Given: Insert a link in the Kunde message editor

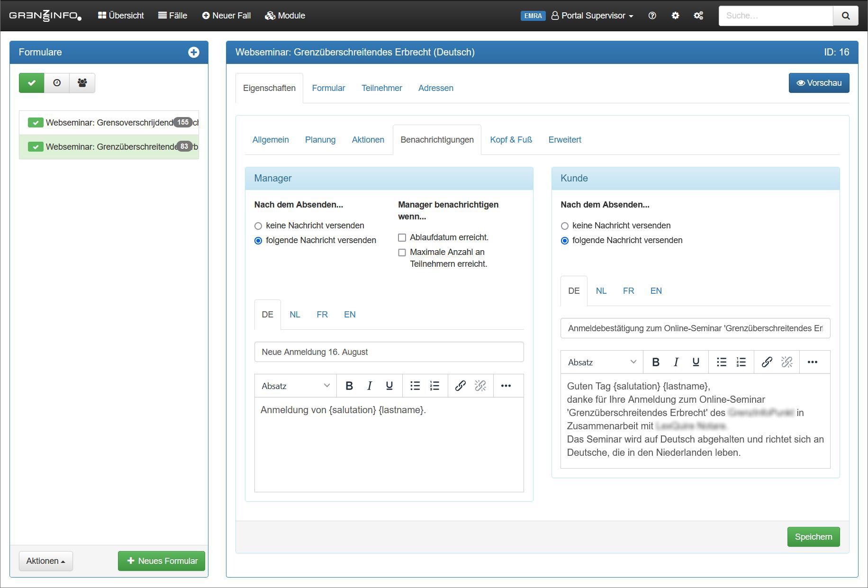Looking at the screenshot, I should coord(767,362).
